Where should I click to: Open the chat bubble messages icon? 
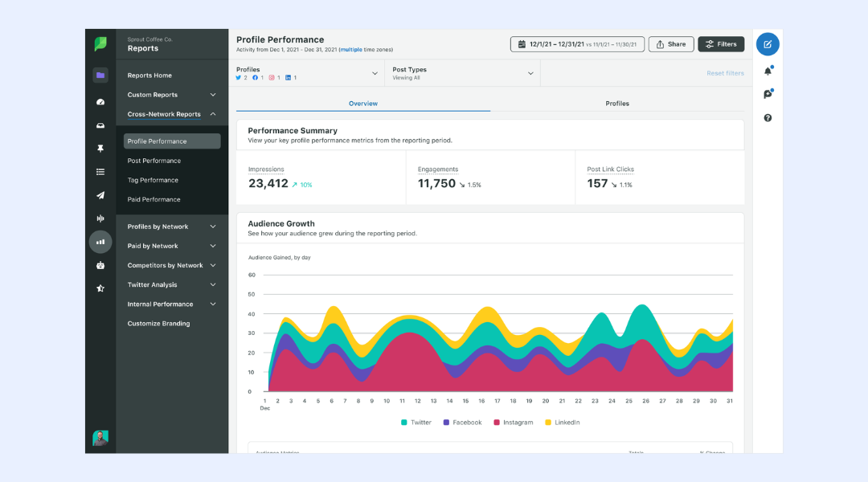tap(768, 94)
